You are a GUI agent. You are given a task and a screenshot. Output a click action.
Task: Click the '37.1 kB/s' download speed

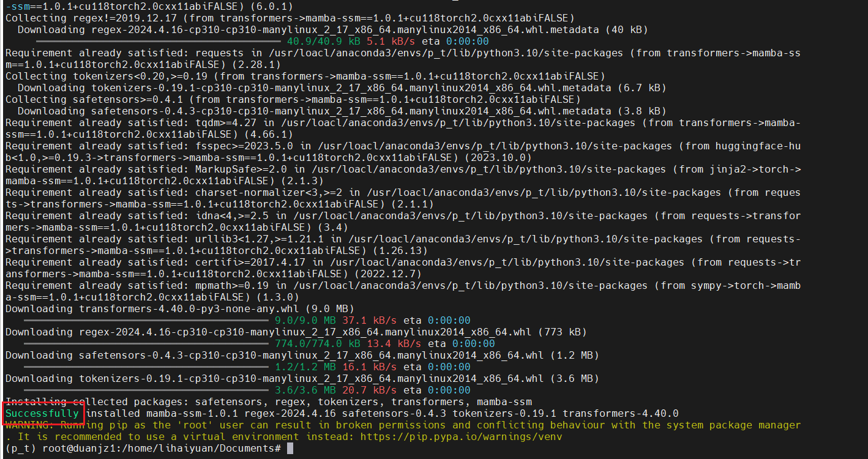tap(369, 321)
